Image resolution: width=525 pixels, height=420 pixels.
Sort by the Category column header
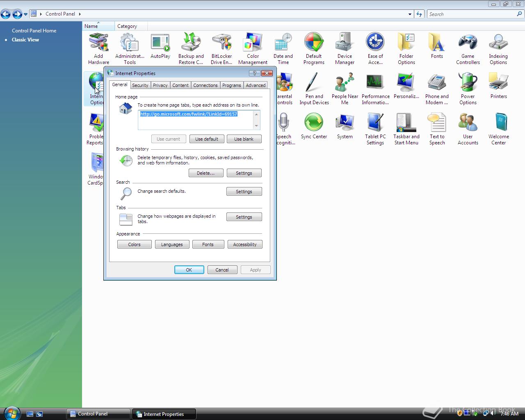click(x=131, y=26)
